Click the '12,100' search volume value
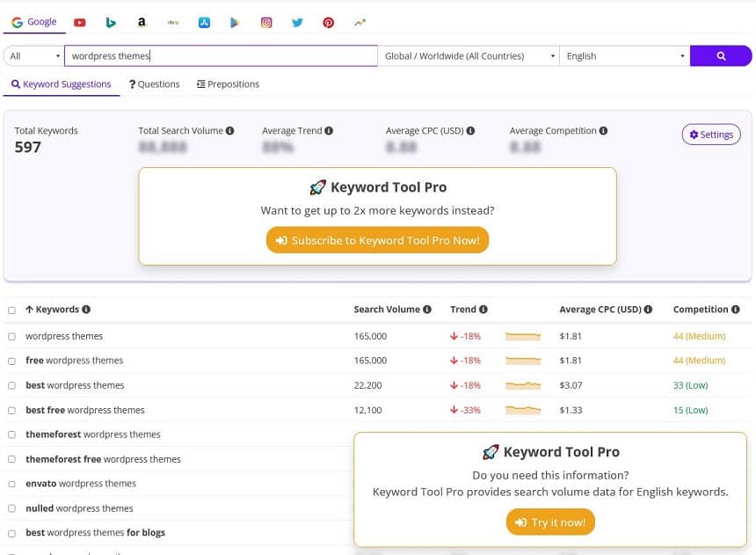 [367, 410]
